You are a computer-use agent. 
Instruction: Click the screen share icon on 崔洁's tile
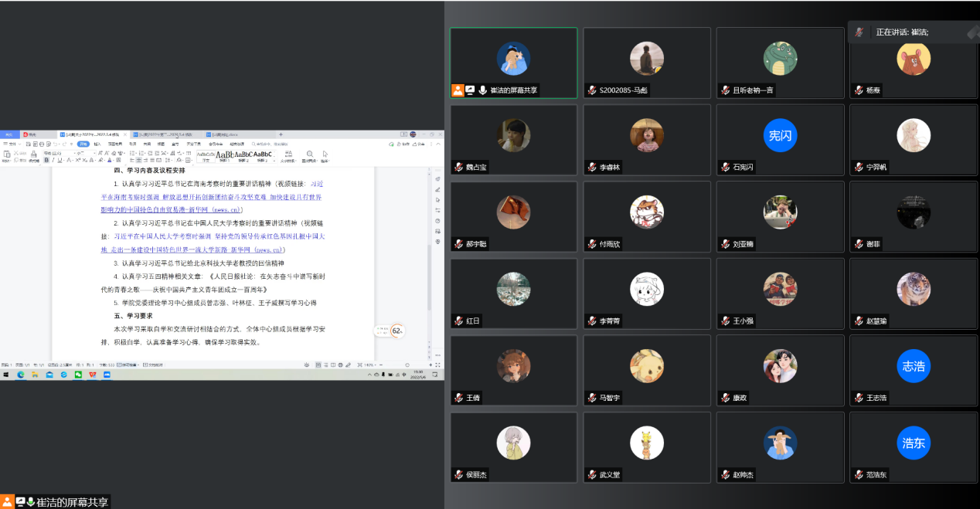pos(470,90)
